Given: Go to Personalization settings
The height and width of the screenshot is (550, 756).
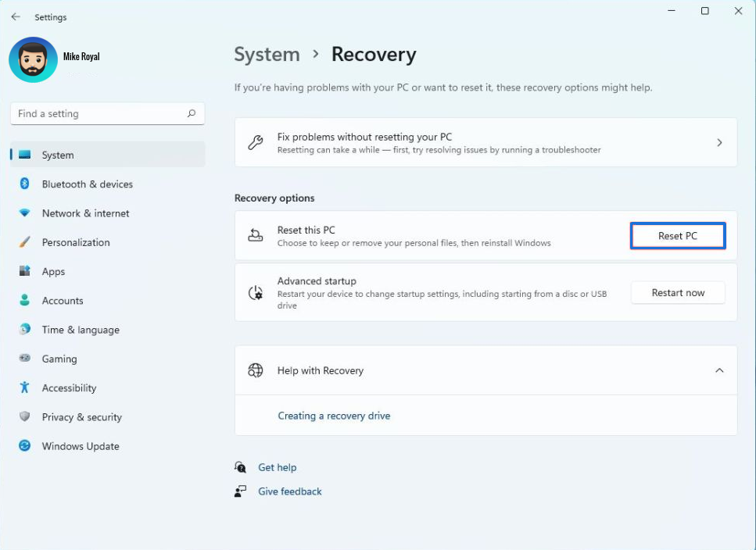Looking at the screenshot, I should click(x=108, y=242).
